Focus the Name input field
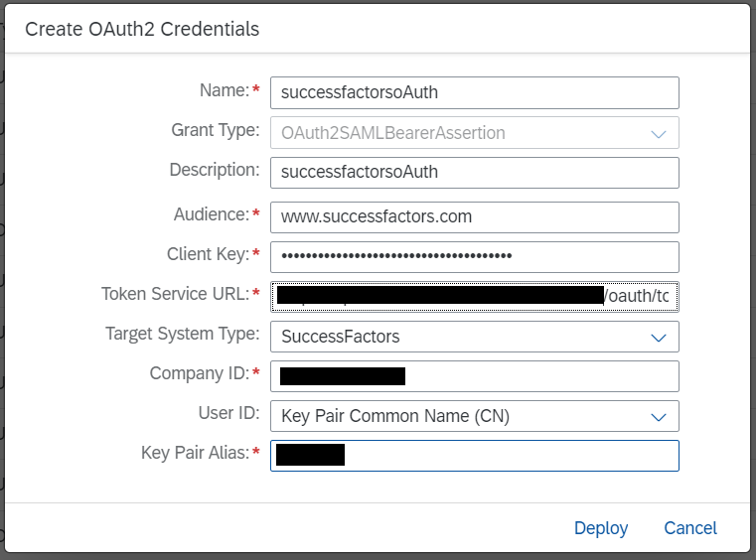 475,92
